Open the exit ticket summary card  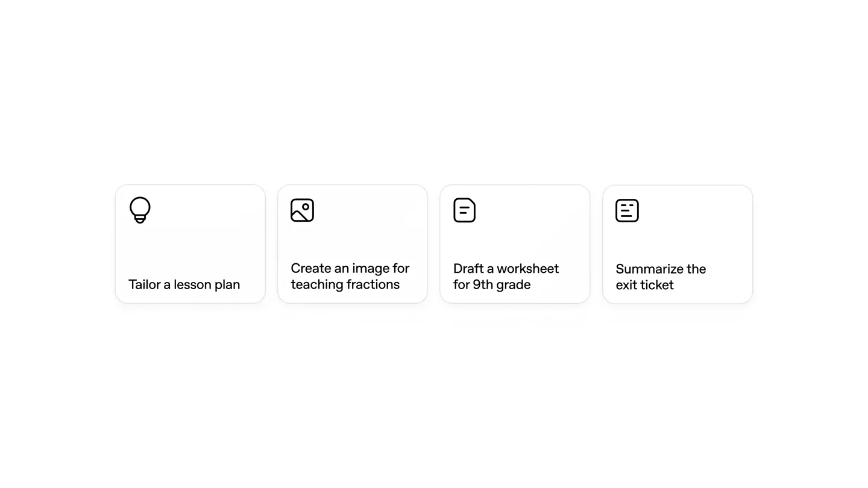678,244
